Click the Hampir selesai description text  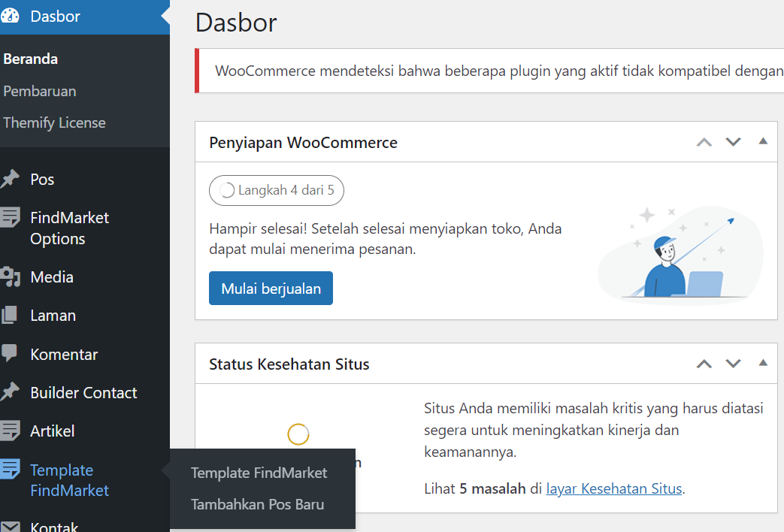point(386,238)
